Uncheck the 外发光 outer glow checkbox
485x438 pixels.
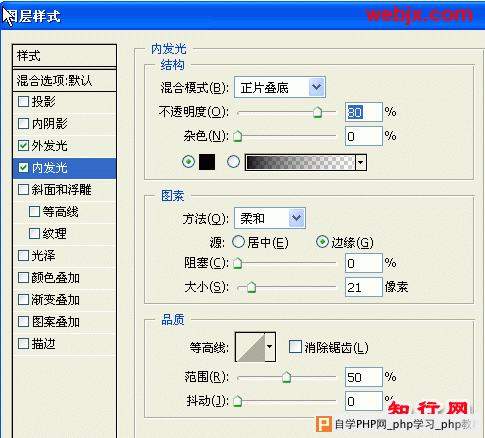(x=23, y=146)
